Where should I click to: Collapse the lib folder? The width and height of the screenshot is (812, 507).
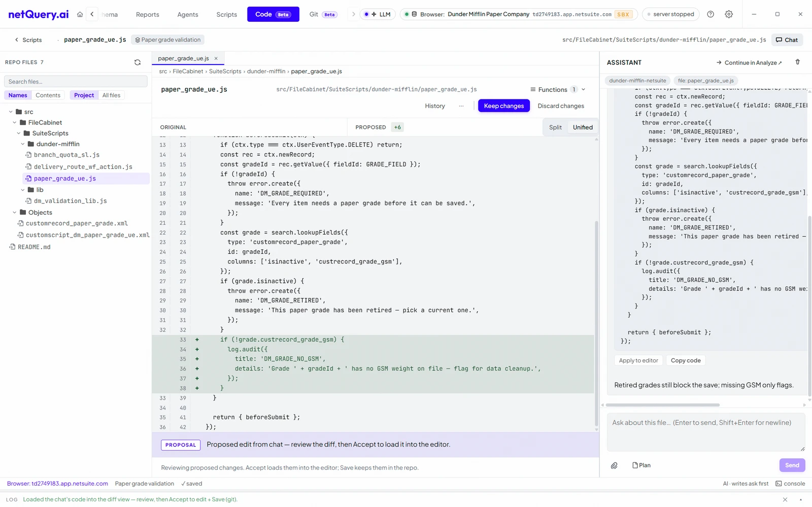(x=23, y=190)
